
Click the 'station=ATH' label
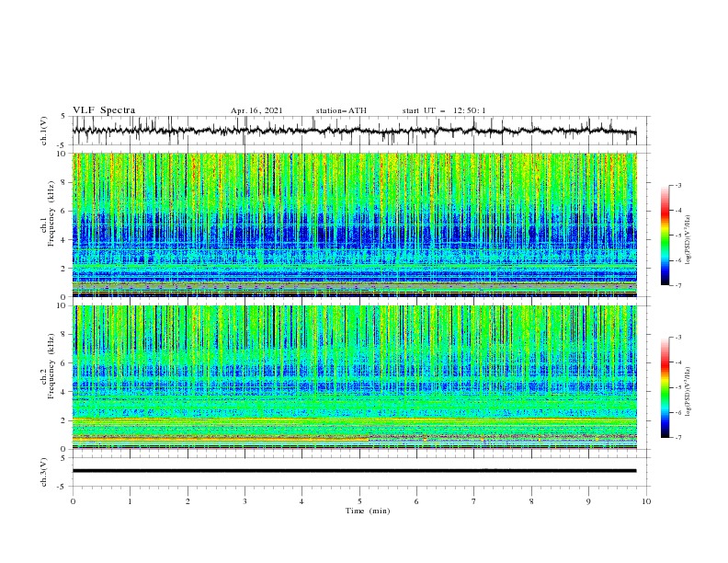[341, 110]
